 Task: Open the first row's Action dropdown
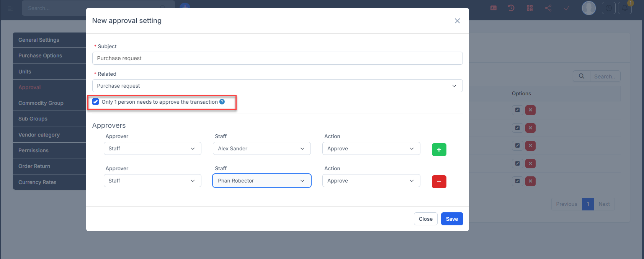(371, 148)
